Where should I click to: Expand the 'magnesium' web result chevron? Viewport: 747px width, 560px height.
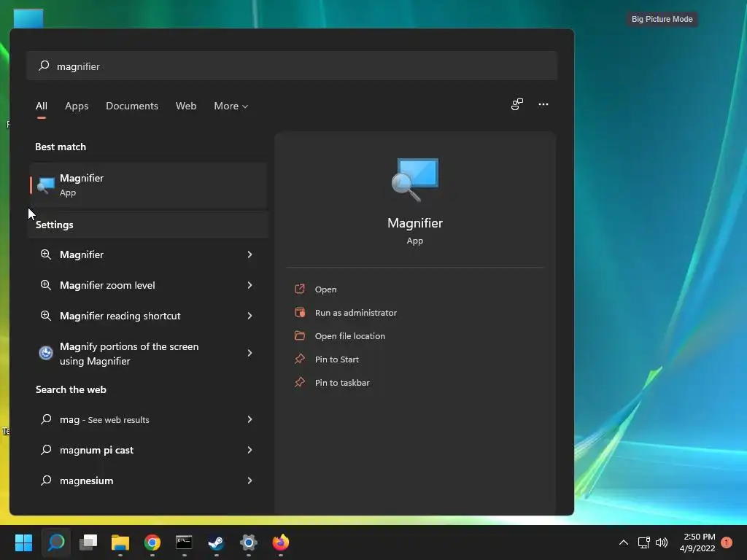[x=249, y=481]
